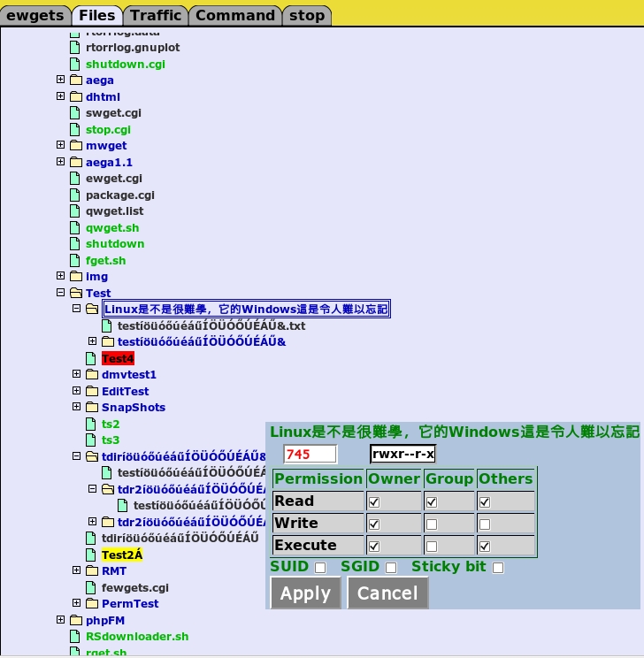Select the yellow highlighted Test2Á file
Image resolution: width=644 pixels, height=658 pixels.
pos(122,555)
